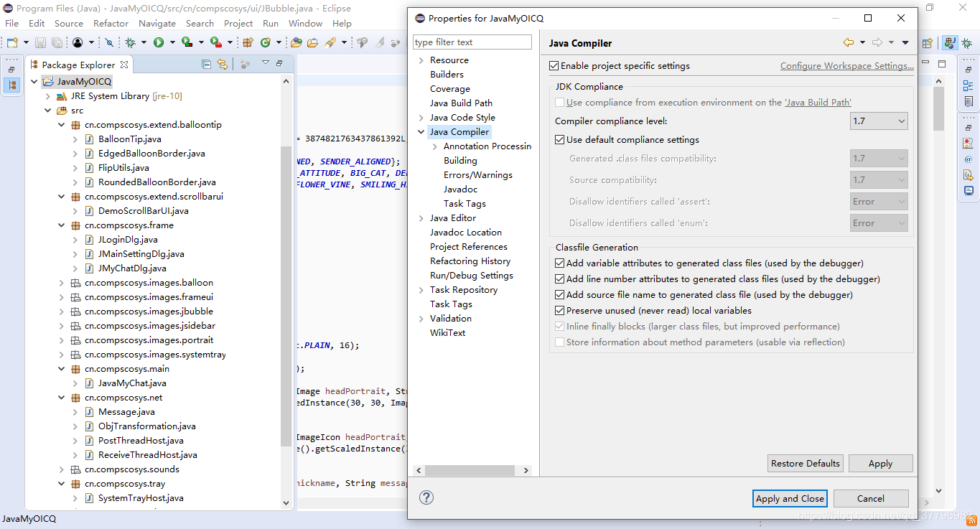Select Java Build Path in properties tree
The width and height of the screenshot is (980, 529).
click(x=461, y=103)
